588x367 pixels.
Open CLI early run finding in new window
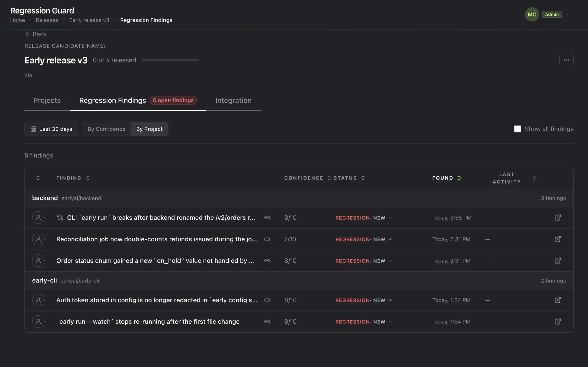click(558, 218)
